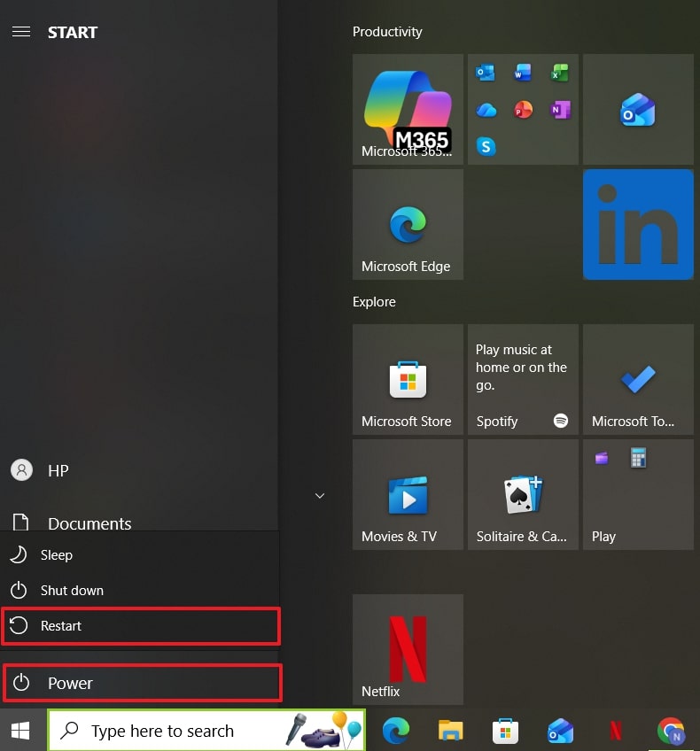The height and width of the screenshot is (751, 700).
Task: Open the Microsoft Store tile
Action: pos(408,379)
